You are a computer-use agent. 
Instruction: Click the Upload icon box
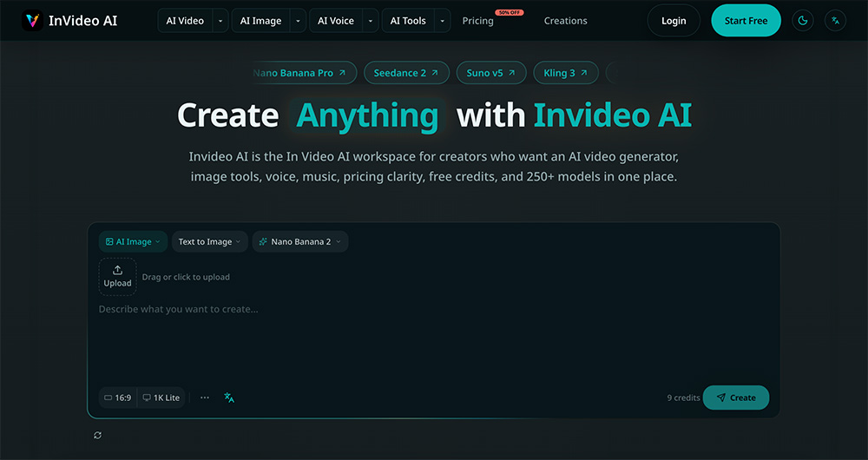[117, 277]
